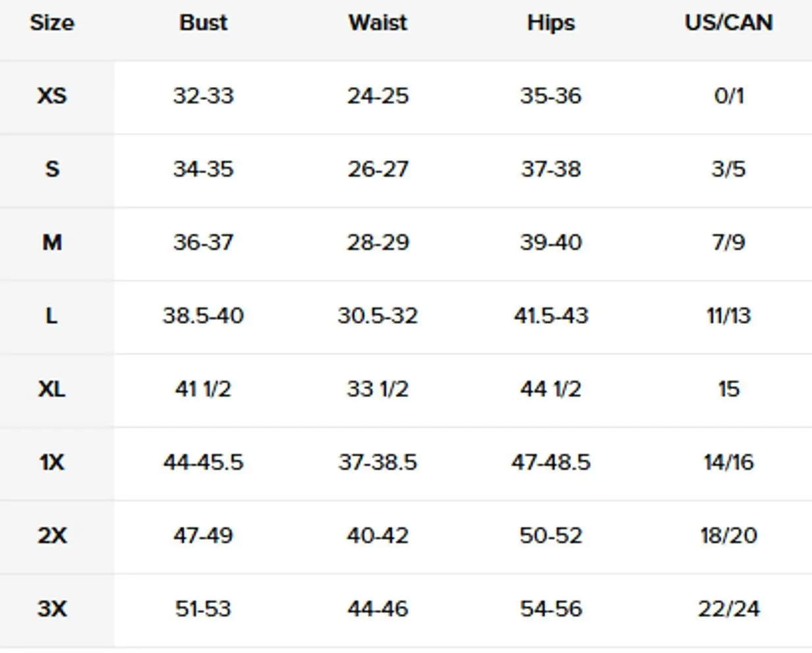Select the Hips column header
The width and height of the screenshot is (812, 653).
551,23
